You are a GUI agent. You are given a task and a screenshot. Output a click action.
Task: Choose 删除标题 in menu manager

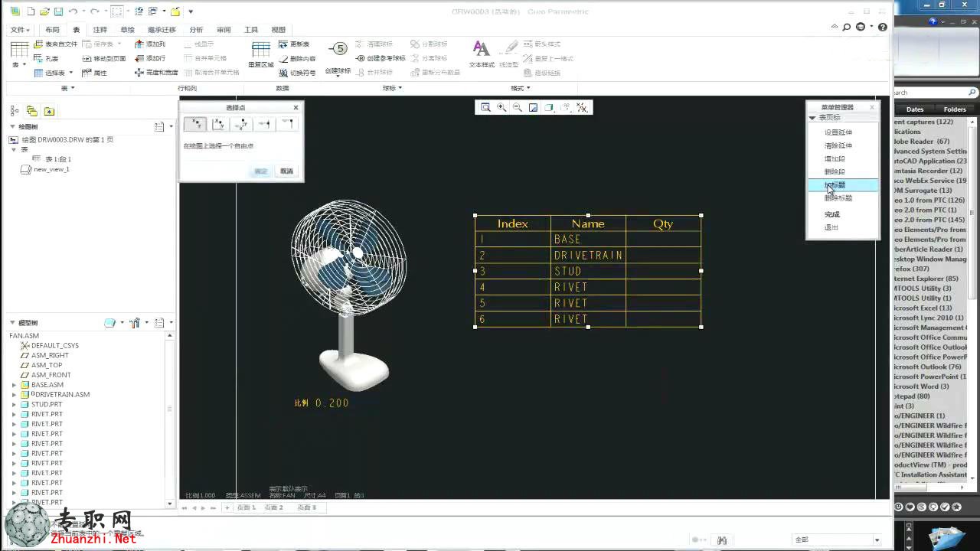tap(838, 198)
